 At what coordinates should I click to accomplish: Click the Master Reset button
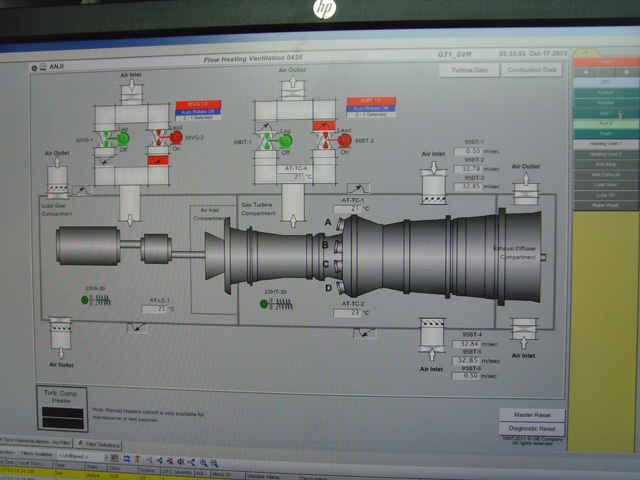[x=532, y=415]
